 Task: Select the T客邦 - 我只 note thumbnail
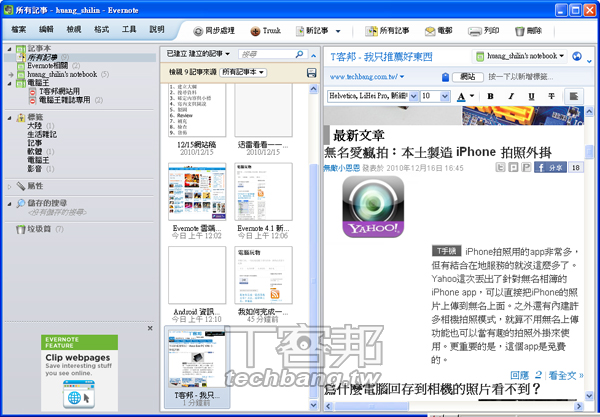point(197,367)
